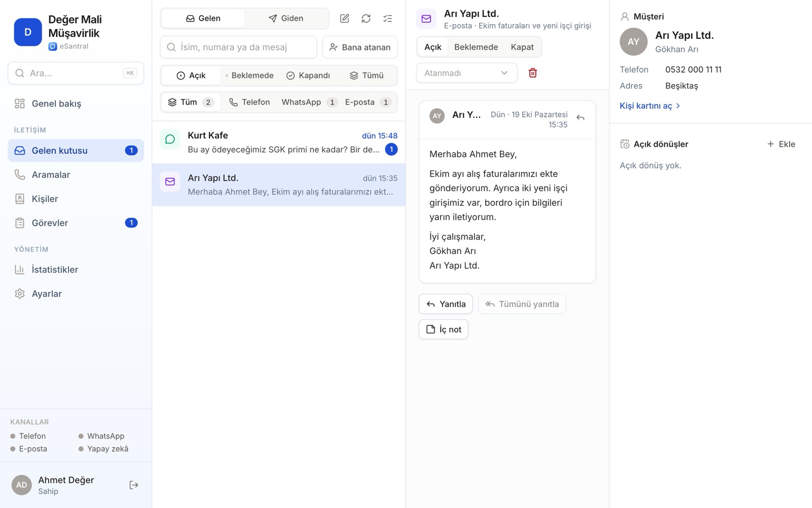This screenshot has width=812, height=508.
Task: Filter list by Kapandı status
Action: tap(308, 75)
